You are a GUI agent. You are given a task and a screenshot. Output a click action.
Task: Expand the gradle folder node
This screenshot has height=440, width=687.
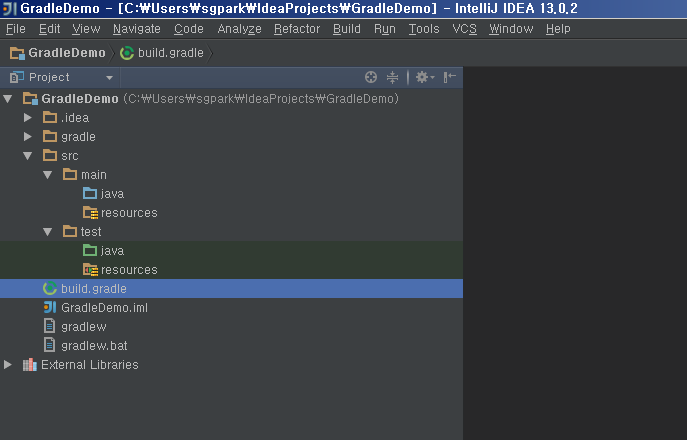(28, 137)
